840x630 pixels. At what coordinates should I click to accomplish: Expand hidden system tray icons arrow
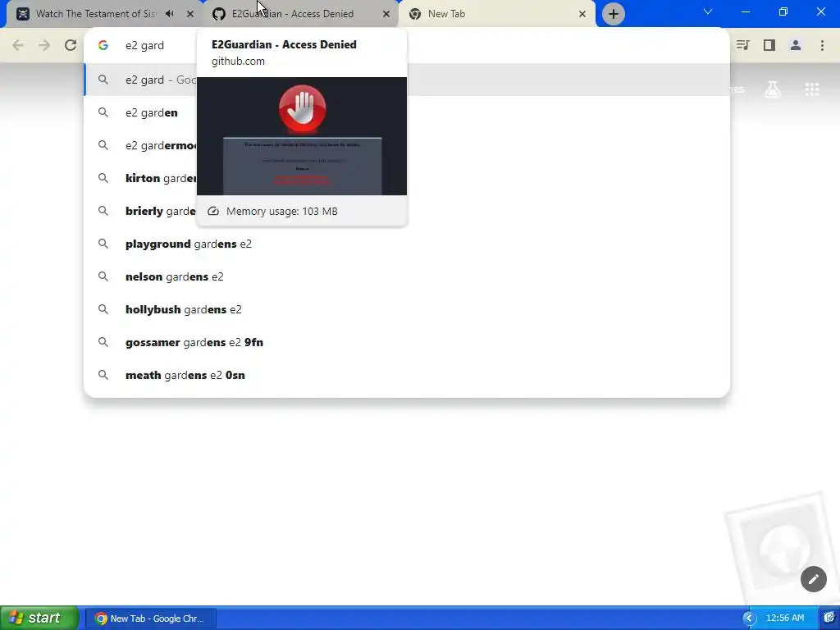click(748, 619)
